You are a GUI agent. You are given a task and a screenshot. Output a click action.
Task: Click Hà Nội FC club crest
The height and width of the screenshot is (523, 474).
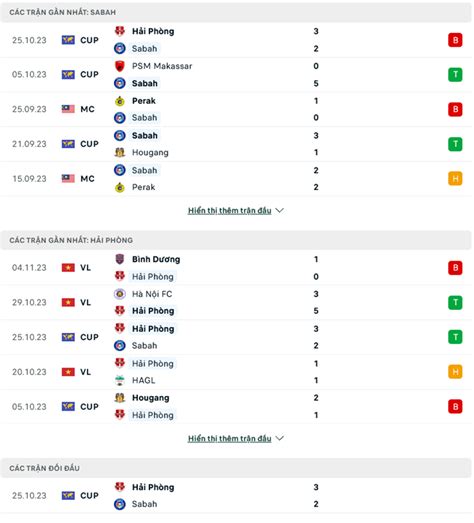point(120,294)
